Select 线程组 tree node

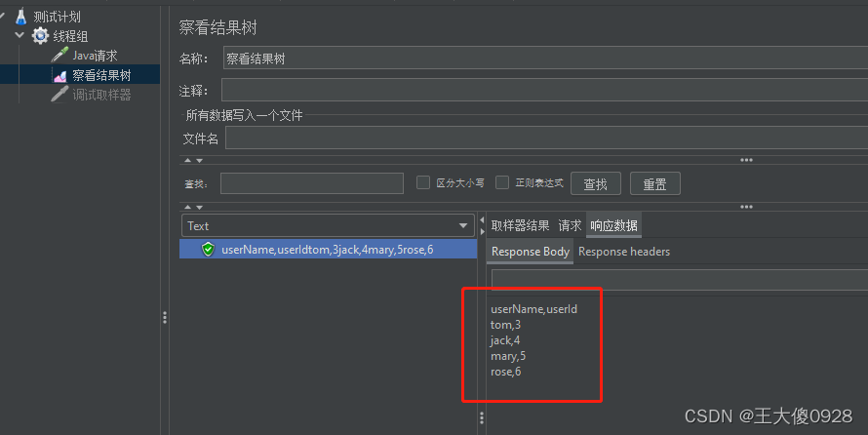70,36
